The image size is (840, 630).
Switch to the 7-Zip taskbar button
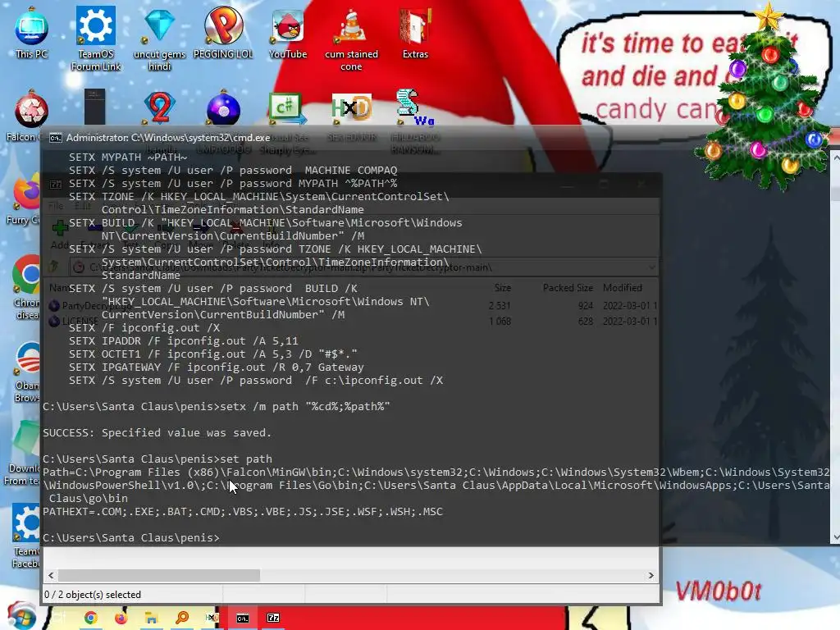(x=273, y=619)
